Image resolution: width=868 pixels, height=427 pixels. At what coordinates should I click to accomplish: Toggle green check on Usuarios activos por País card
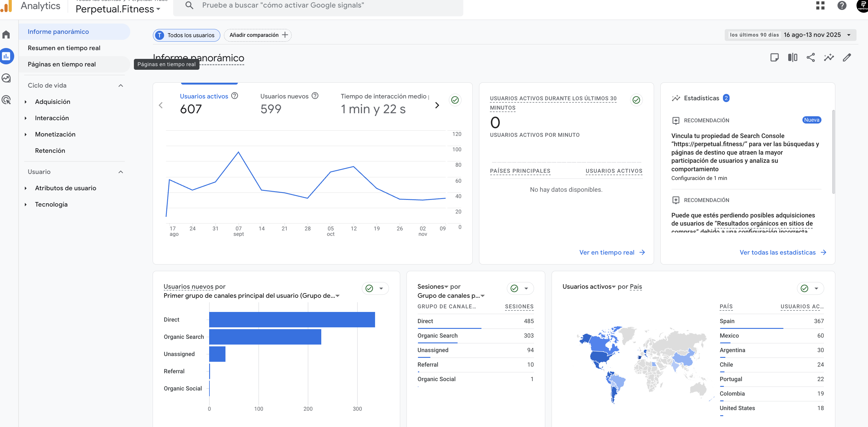(804, 288)
